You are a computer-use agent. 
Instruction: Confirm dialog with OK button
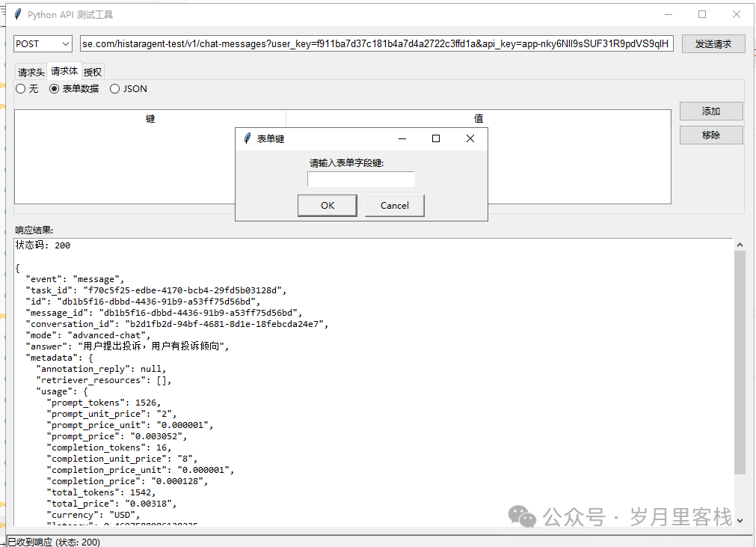[x=328, y=206]
